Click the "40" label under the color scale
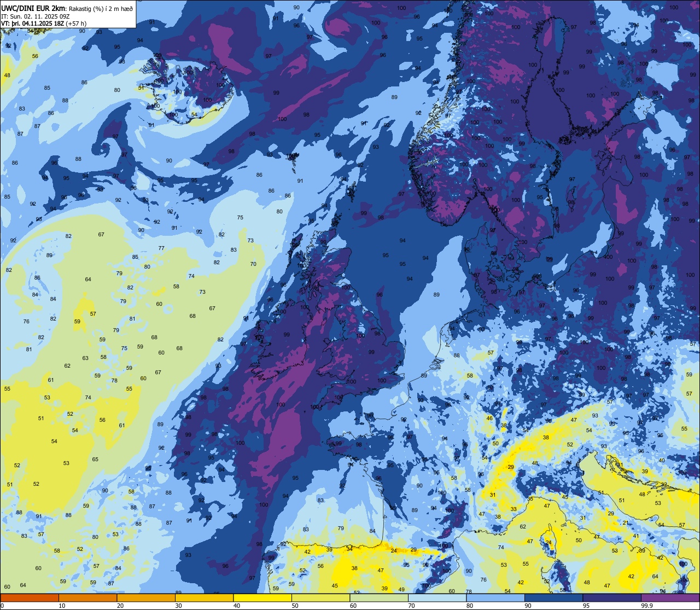 point(237,606)
